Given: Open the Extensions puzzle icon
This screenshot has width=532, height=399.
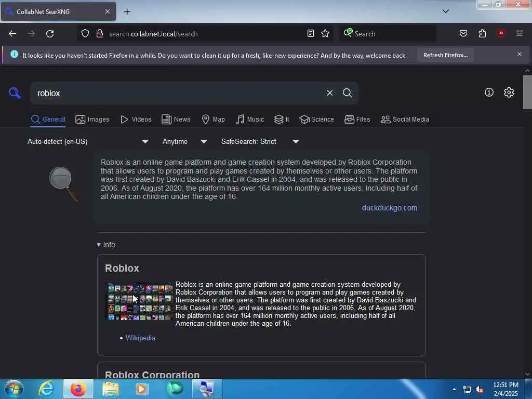Looking at the screenshot, I should point(482,33).
